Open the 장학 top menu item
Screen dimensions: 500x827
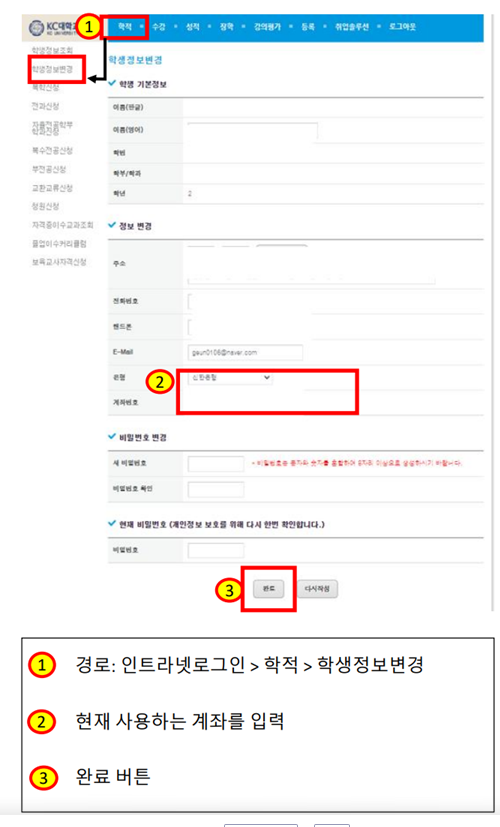pos(227,26)
